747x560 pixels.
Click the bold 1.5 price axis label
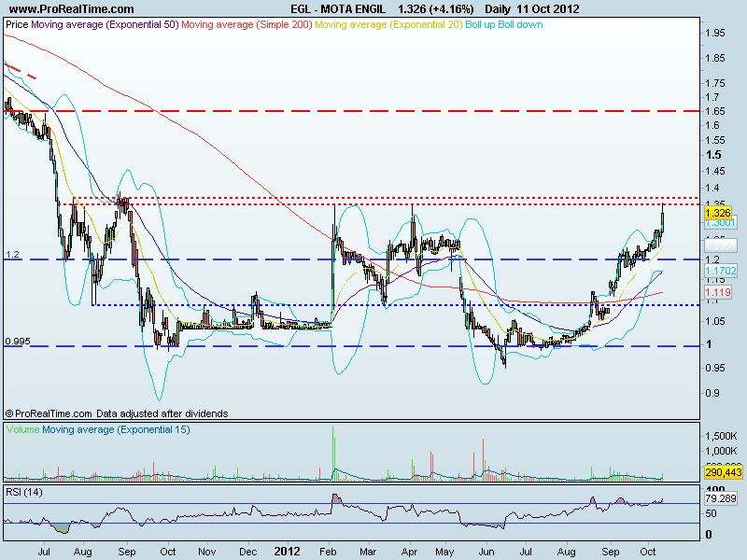pyautogui.click(x=713, y=154)
